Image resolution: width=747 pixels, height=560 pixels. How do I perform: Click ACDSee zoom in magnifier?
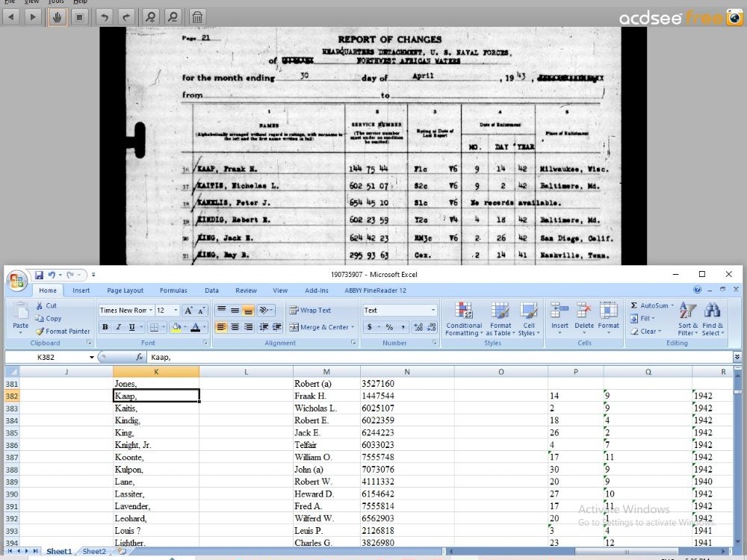point(151,18)
